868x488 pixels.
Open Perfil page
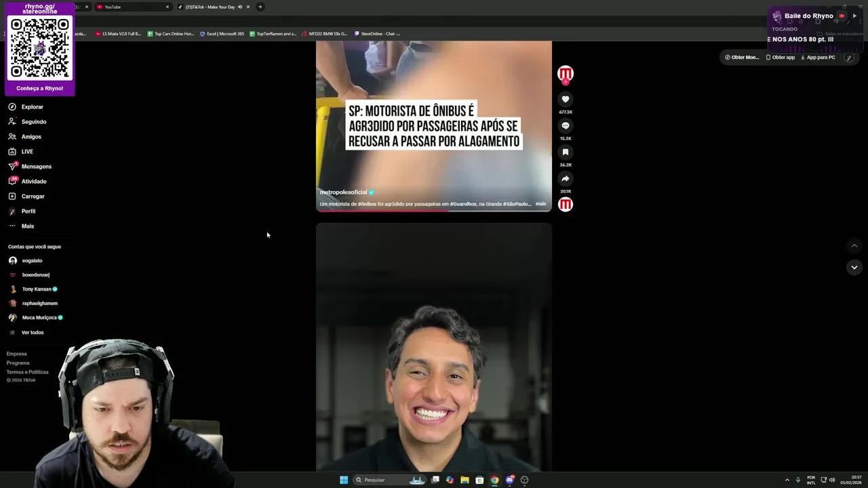click(22, 211)
